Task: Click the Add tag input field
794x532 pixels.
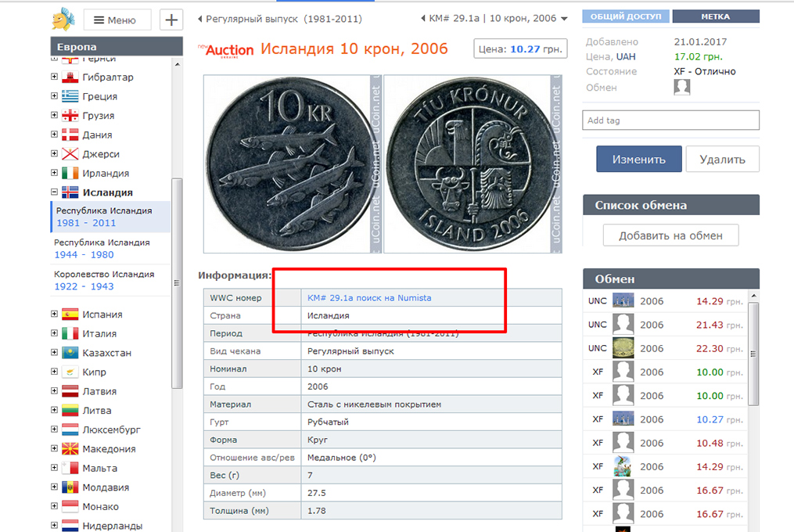Action: (x=670, y=120)
